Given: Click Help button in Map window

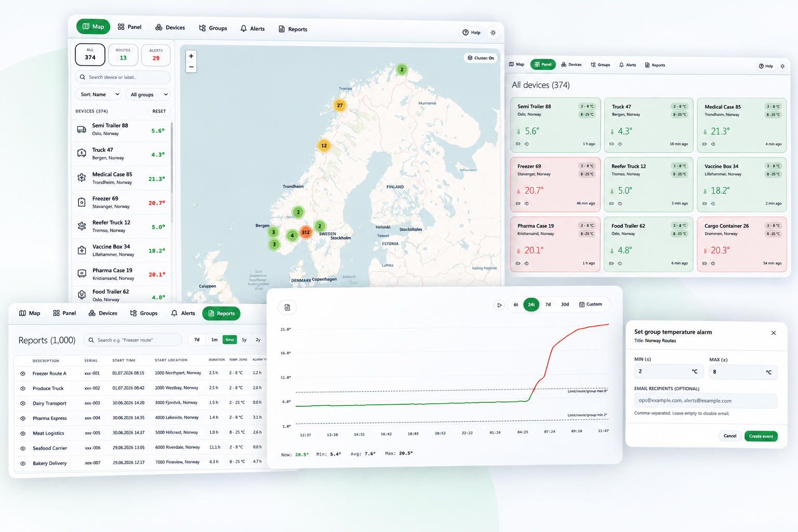Looking at the screenshot, I should click(x=472, y=33).
